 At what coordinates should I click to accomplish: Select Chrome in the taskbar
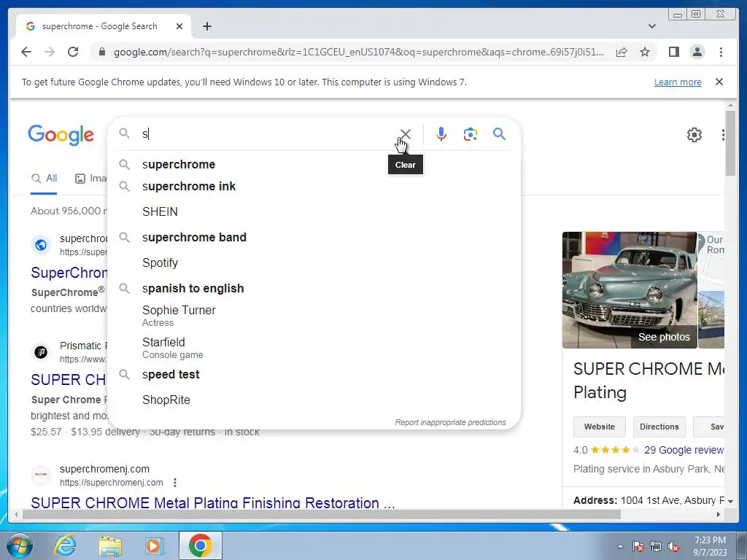coord(200,545)
